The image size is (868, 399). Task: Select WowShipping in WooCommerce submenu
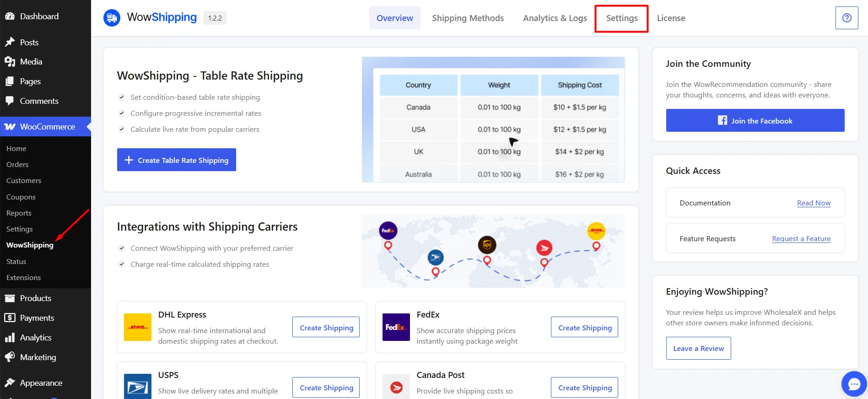click(x=30, y=245)
